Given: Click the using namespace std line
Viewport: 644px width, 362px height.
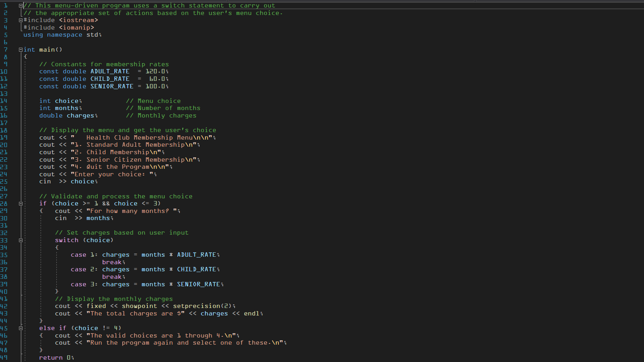Looking at the screenshot, I should click(x=63, y=35).
